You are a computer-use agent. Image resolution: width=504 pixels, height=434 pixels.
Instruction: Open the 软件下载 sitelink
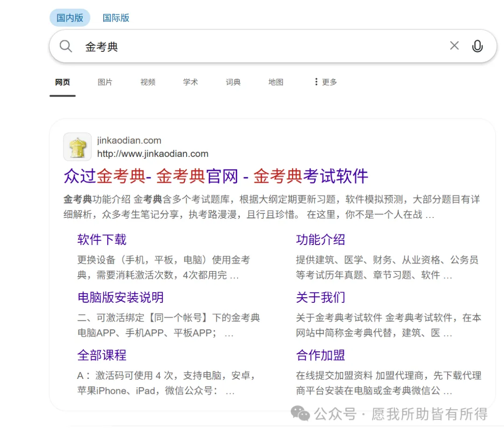102,239
